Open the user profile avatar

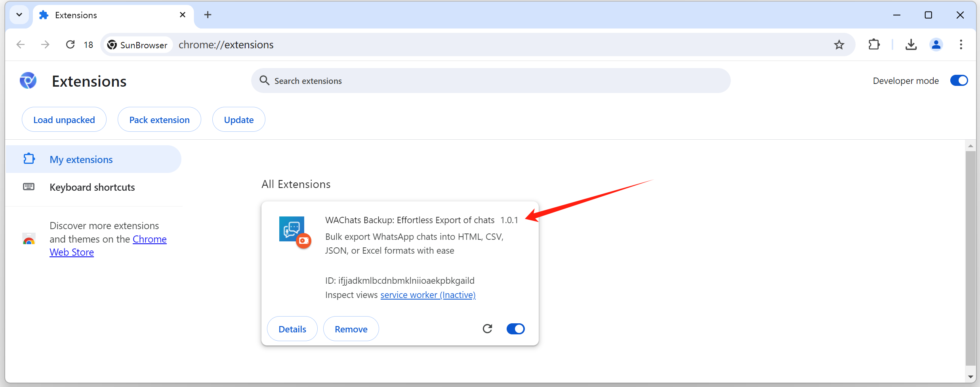click(936, 45)
